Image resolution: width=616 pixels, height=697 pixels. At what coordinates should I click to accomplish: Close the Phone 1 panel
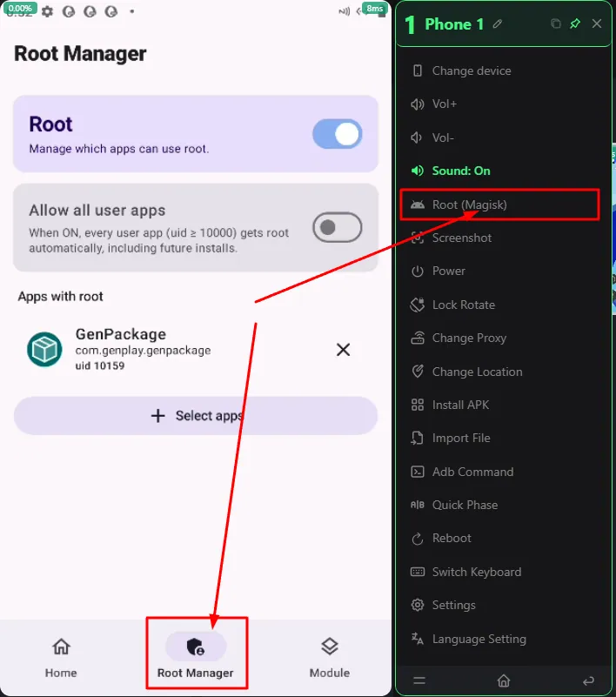tap(597, 23)
